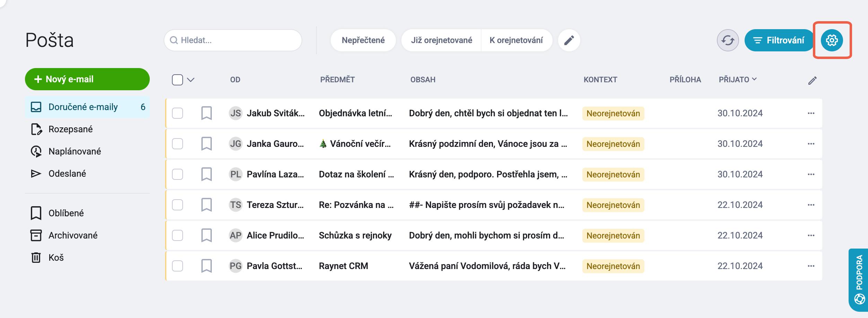The image size is (868, 318).
Task: Open email subject Schůzka s rejnoky
Action: (x=355, y=235)
